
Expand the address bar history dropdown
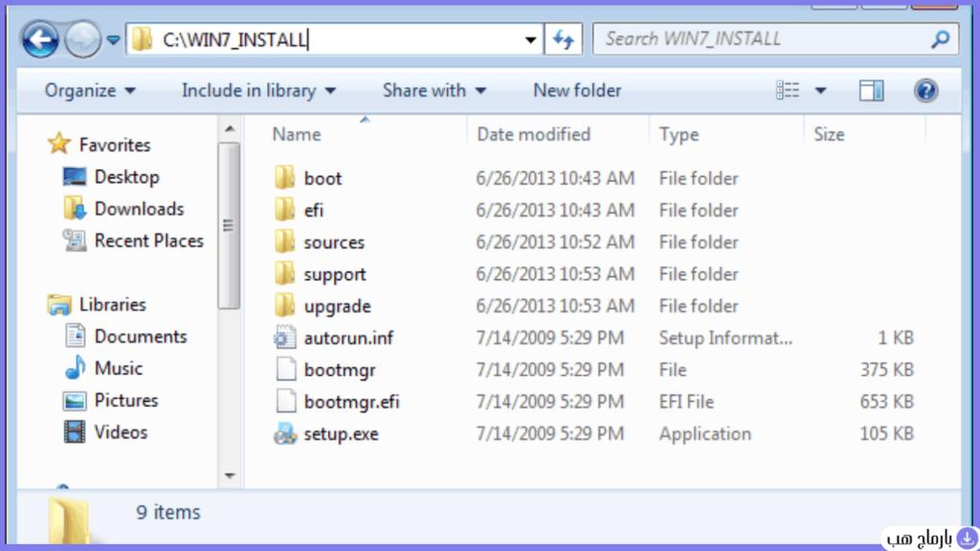coord(530,40)
